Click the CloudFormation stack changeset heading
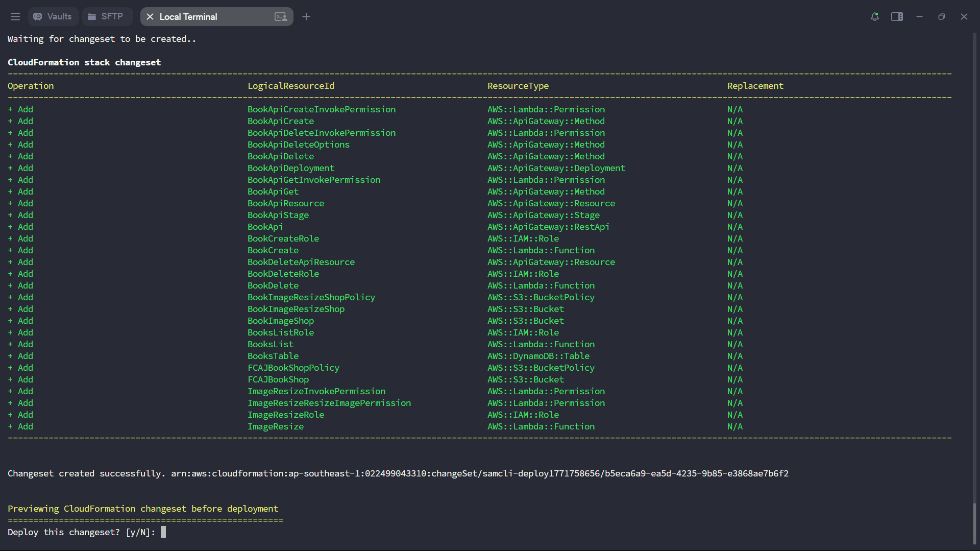Screen dimensions: 980x551 pos(84,62)
